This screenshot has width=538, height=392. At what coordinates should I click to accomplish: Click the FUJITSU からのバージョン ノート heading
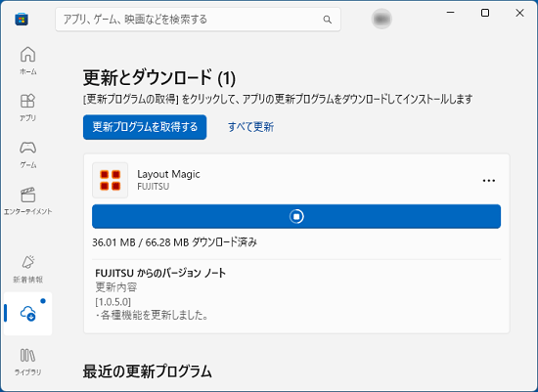160,273
